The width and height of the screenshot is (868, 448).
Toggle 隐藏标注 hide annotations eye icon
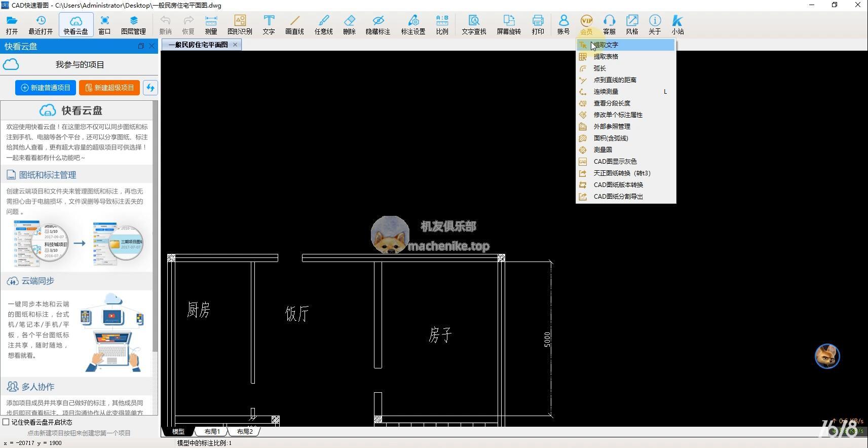tap(378, 24)
